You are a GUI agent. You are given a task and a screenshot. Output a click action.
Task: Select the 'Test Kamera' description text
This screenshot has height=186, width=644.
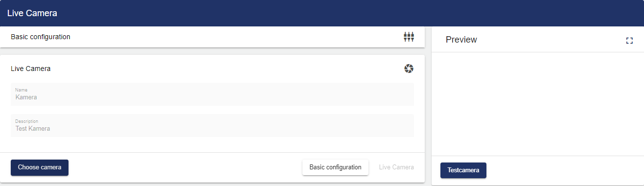[33, 128]
